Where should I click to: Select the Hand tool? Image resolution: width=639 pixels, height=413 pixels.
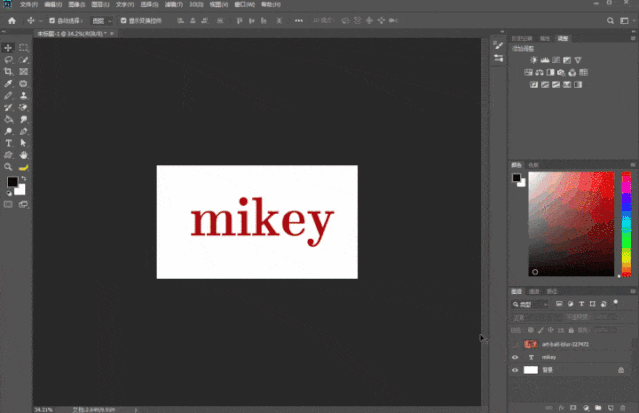click(x=24, y=155)
